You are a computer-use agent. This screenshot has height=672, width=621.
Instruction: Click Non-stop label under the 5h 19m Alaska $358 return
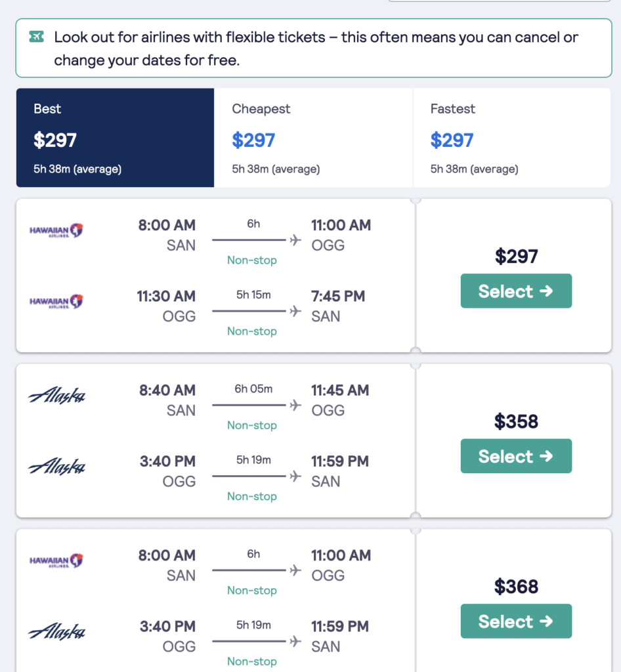coord(252,496)
